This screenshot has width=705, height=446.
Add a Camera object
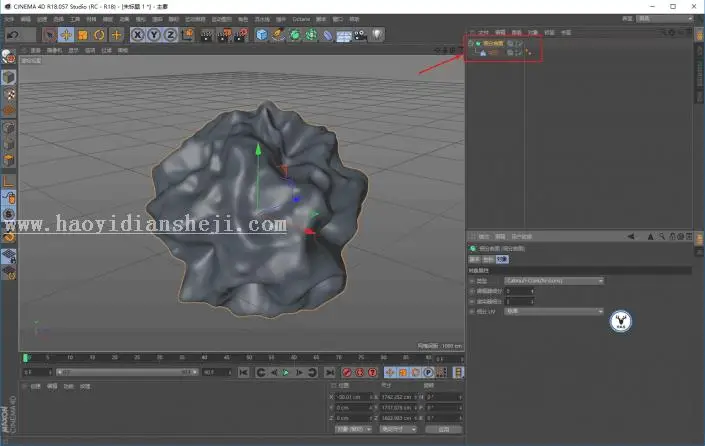[361, 35]
